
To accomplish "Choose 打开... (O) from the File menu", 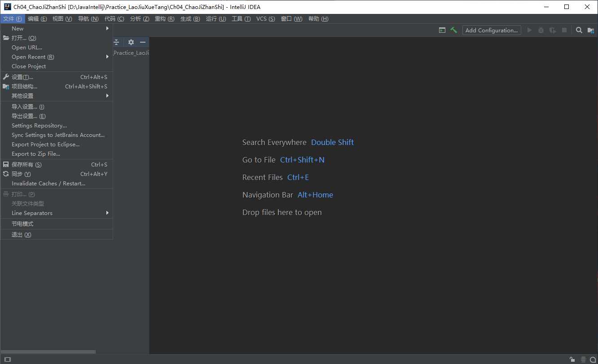I will point(57,38).
